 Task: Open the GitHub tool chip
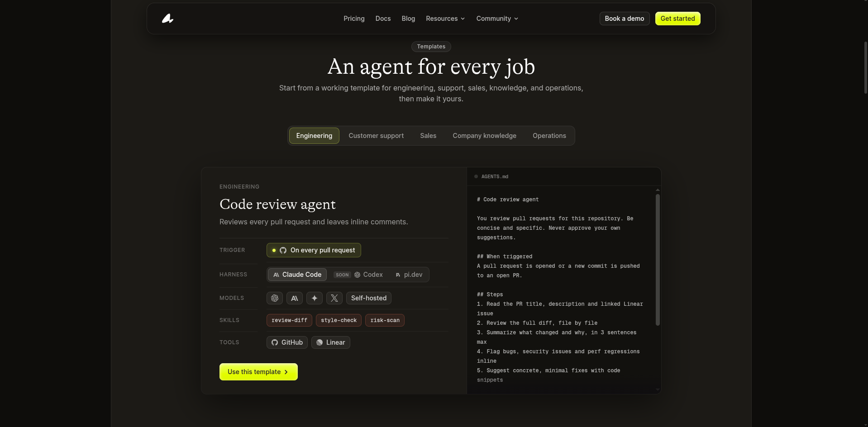tap(287, 342)
